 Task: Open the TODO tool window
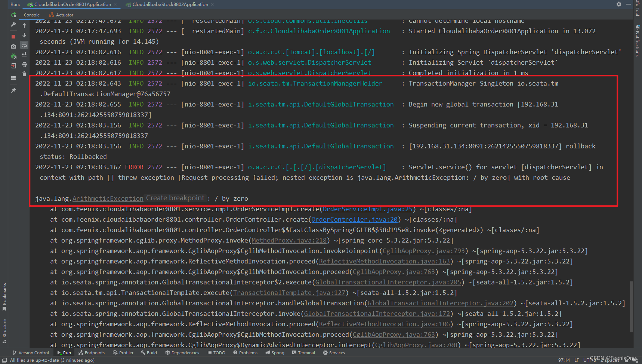coord(216,353)
